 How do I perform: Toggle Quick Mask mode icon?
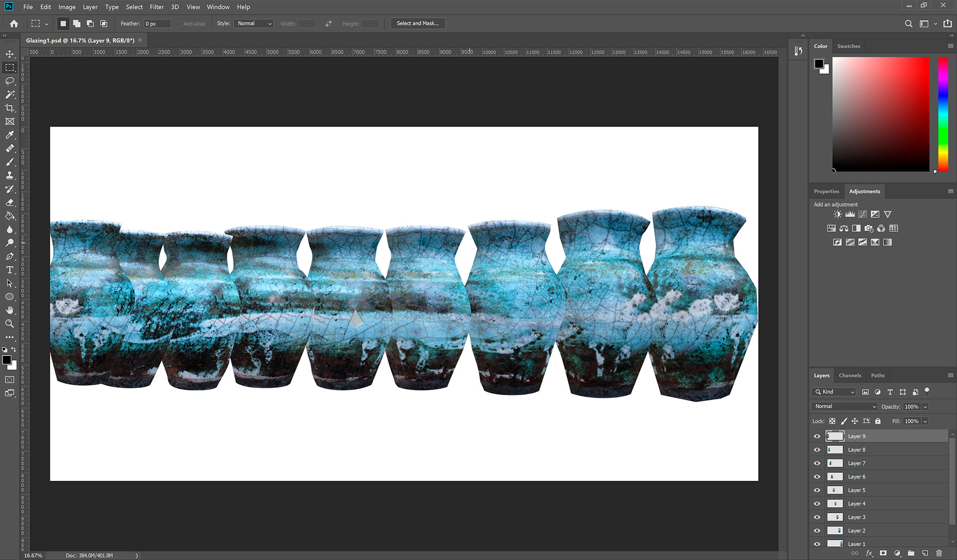9,380
